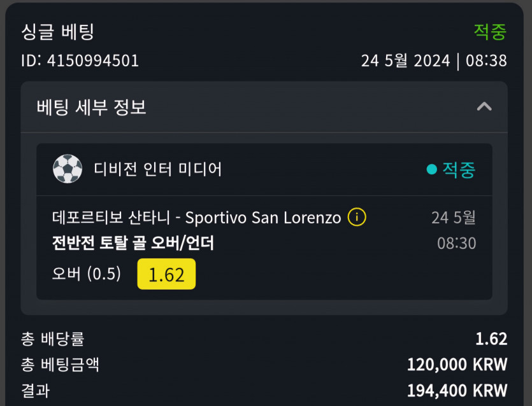This screenshot has height=406, width=532.
Task: Click the 총 배당률 label
Action: click(x=53, y=339)
